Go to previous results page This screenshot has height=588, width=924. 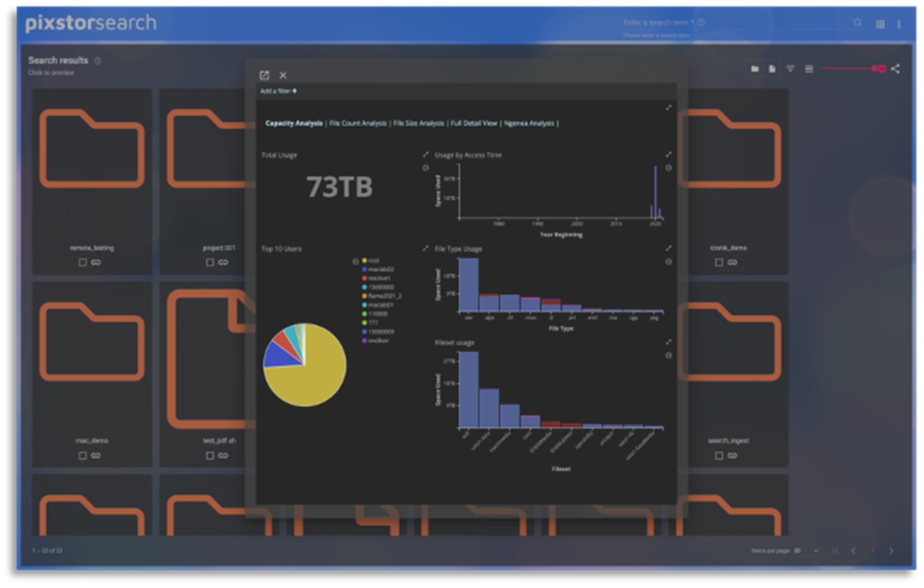(853, 551)
